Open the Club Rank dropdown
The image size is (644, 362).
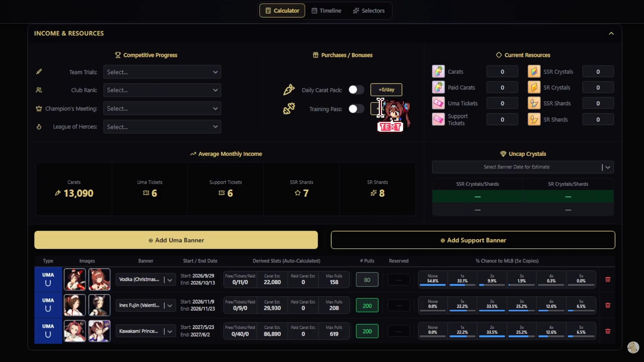[162, 90]
